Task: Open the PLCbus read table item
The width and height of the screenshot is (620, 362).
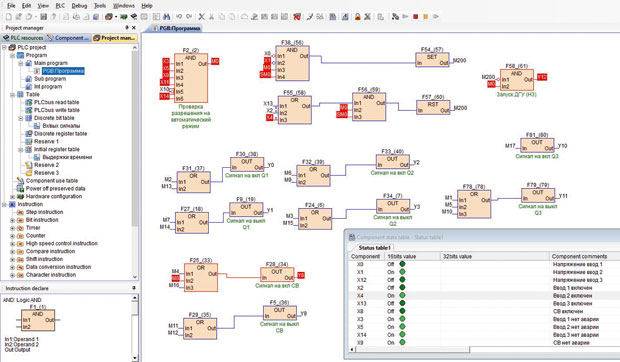Action: (x=57, y=102)
